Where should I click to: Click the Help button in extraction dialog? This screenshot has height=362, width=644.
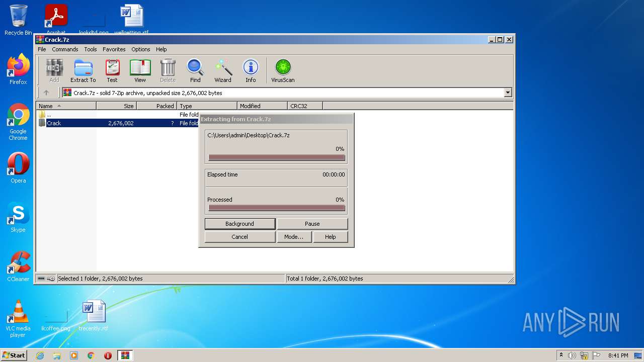pos(330,237)
